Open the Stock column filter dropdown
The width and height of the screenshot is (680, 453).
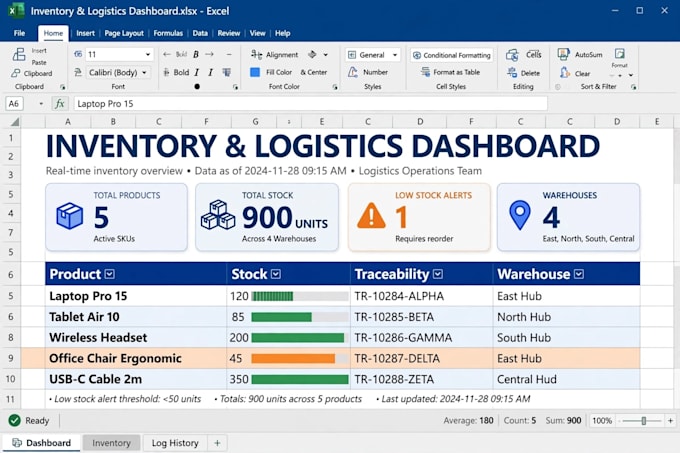[x=276, y=274]
